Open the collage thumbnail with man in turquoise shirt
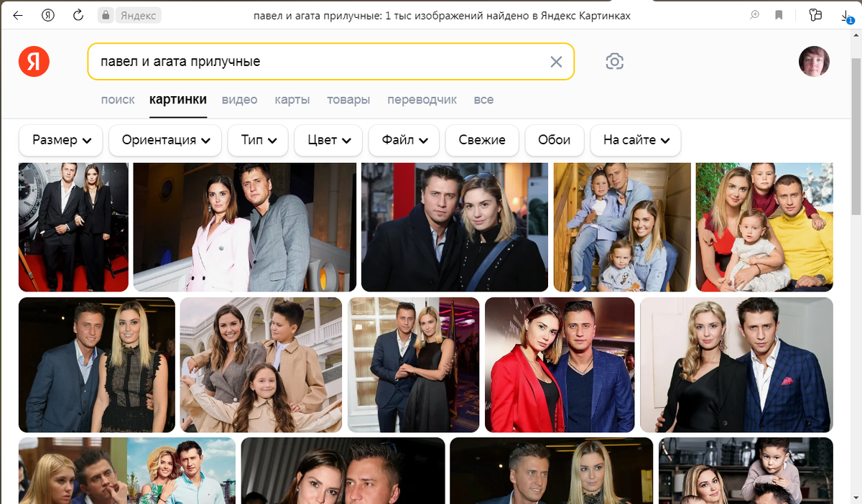 tap(127, 470)
